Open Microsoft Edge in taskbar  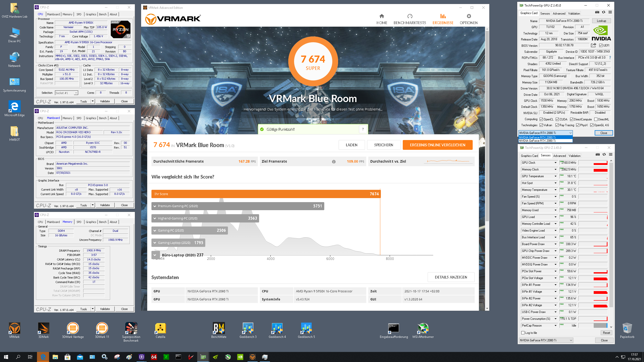tap(43, 357)
